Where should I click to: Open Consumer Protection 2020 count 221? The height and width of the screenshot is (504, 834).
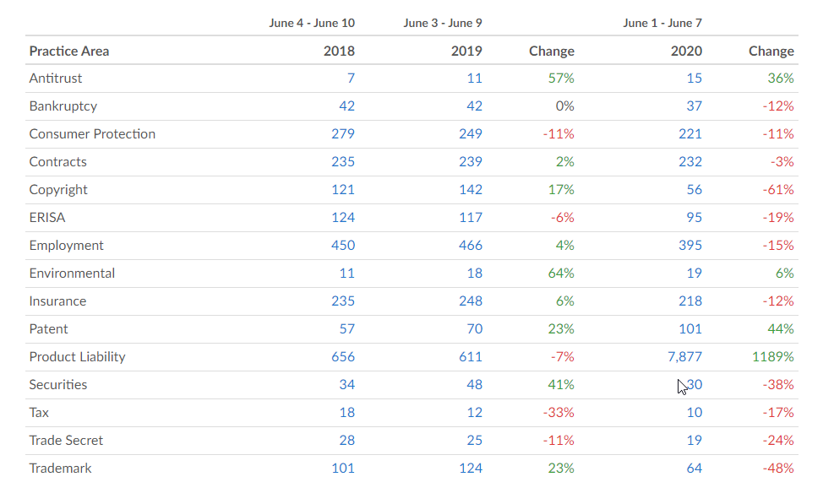click(x=690, y=134)
